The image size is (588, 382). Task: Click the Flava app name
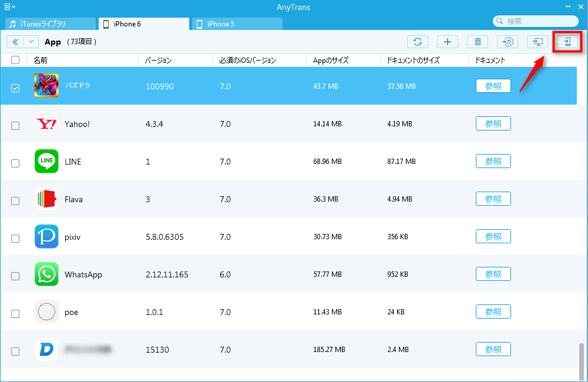click(x=73, y=199)
